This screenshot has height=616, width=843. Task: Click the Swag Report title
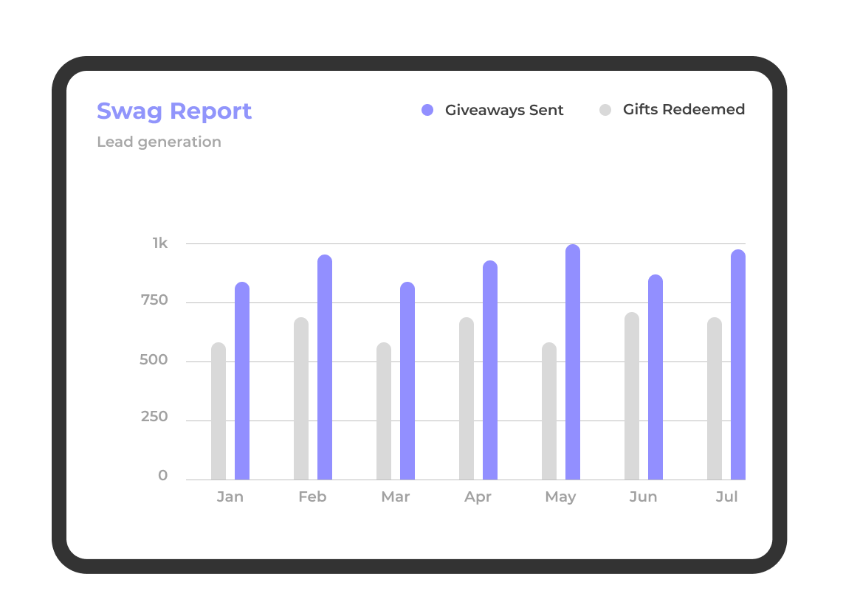pos(174,111)
